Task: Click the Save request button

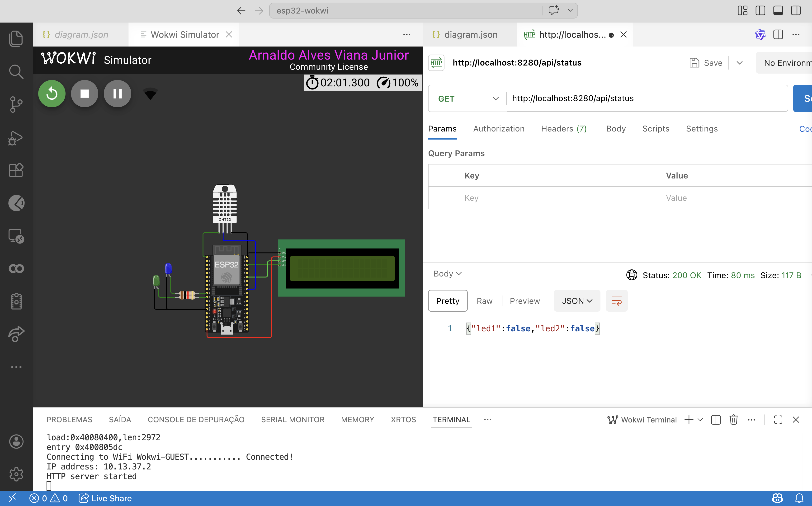Action: [x=706, y=63]
